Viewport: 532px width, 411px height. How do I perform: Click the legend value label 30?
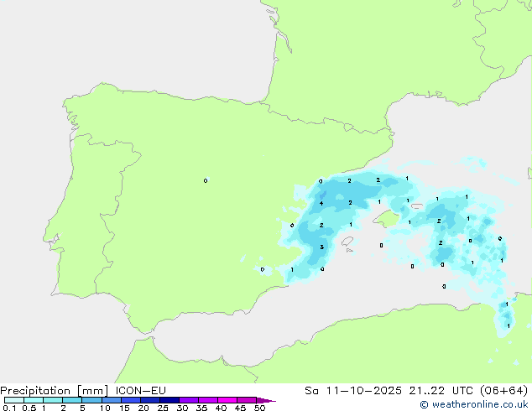(182, 408)
